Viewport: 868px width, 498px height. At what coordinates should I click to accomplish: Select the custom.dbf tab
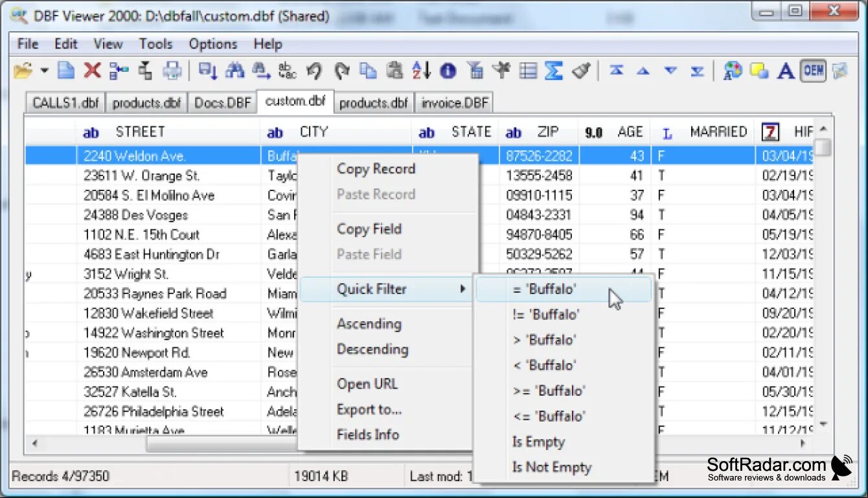tap(295, 101)
